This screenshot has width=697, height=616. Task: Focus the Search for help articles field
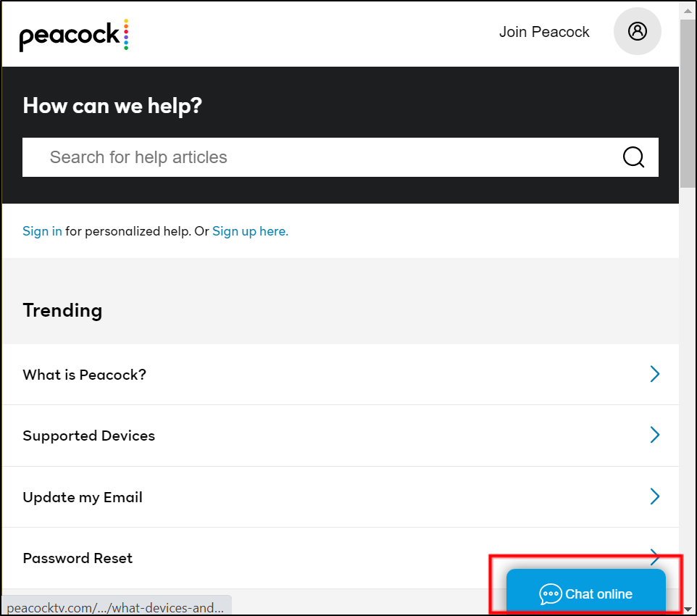[341, 157]
